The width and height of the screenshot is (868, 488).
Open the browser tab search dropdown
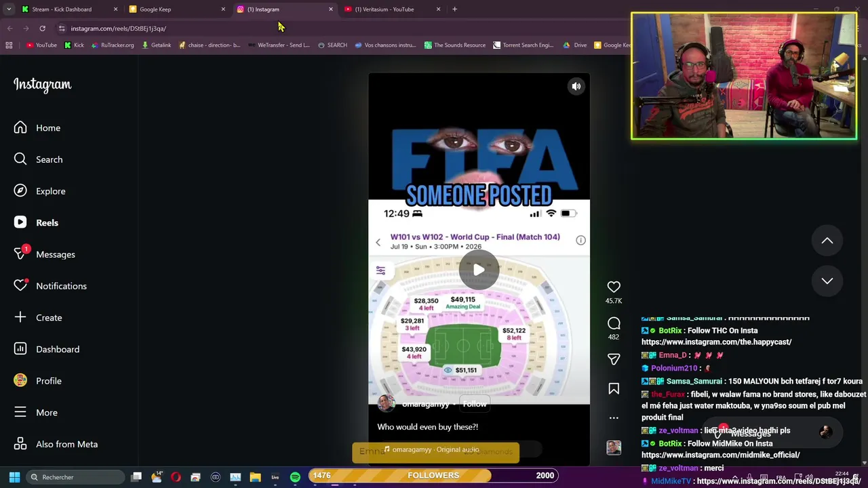9,9
